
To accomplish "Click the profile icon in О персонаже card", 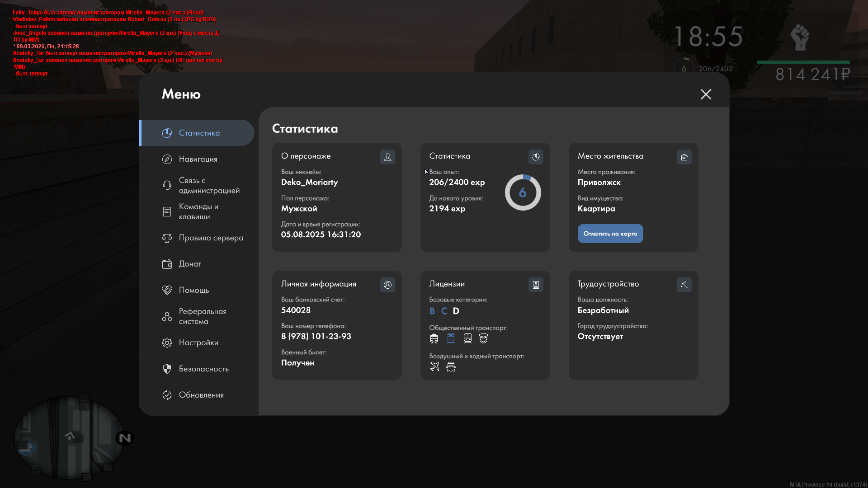I will pos(387,157).
